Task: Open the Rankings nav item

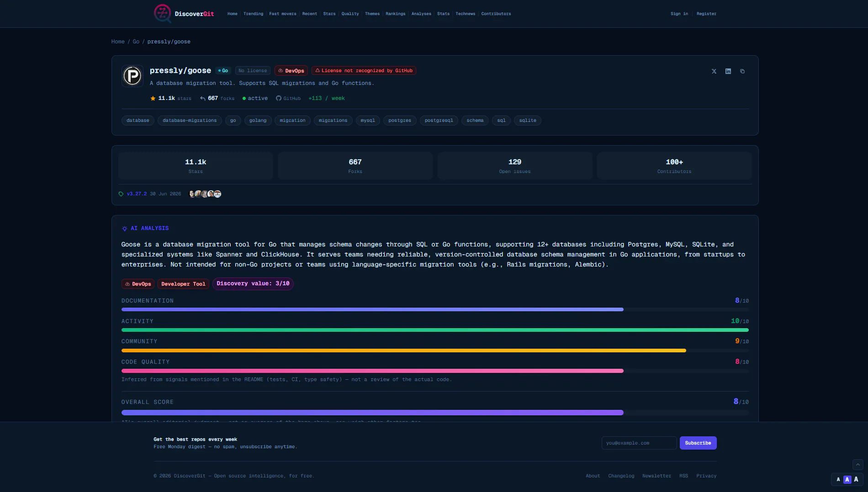Action: point(396,14)
